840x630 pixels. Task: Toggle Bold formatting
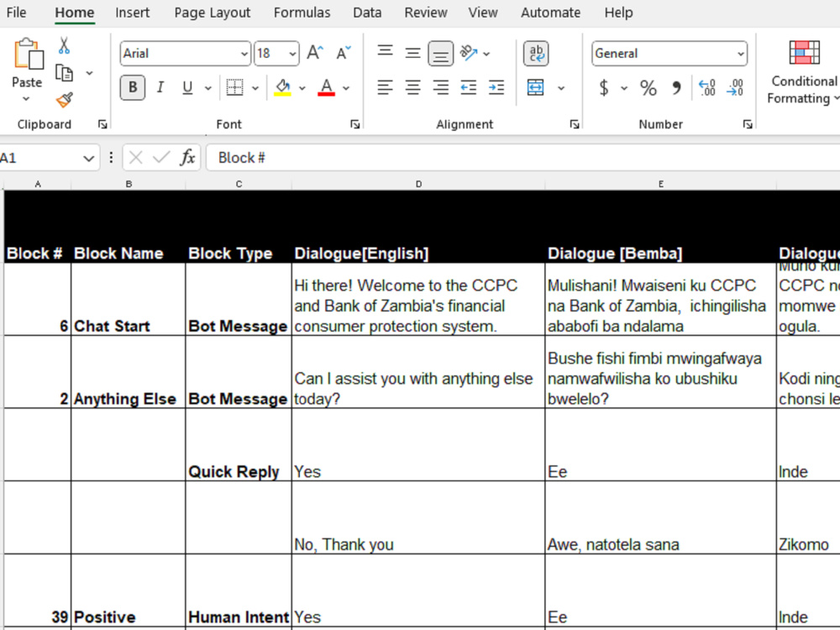133,87
